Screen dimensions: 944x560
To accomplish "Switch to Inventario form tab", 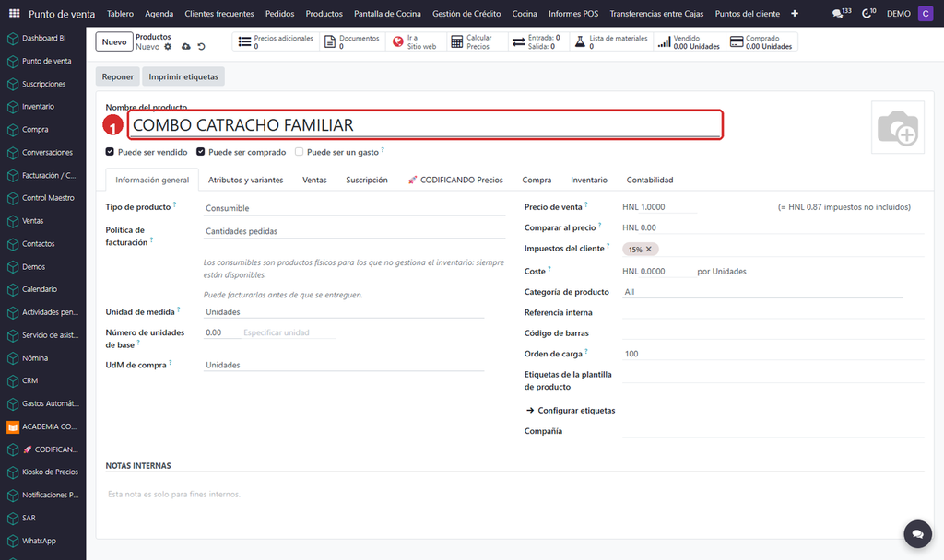I will pyautogui.click(x=589, y=180).
